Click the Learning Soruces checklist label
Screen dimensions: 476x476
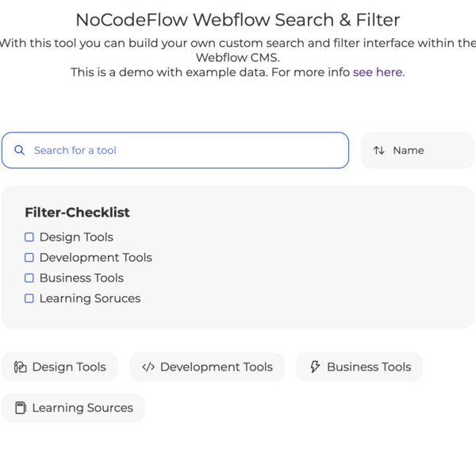coord(90,299)
